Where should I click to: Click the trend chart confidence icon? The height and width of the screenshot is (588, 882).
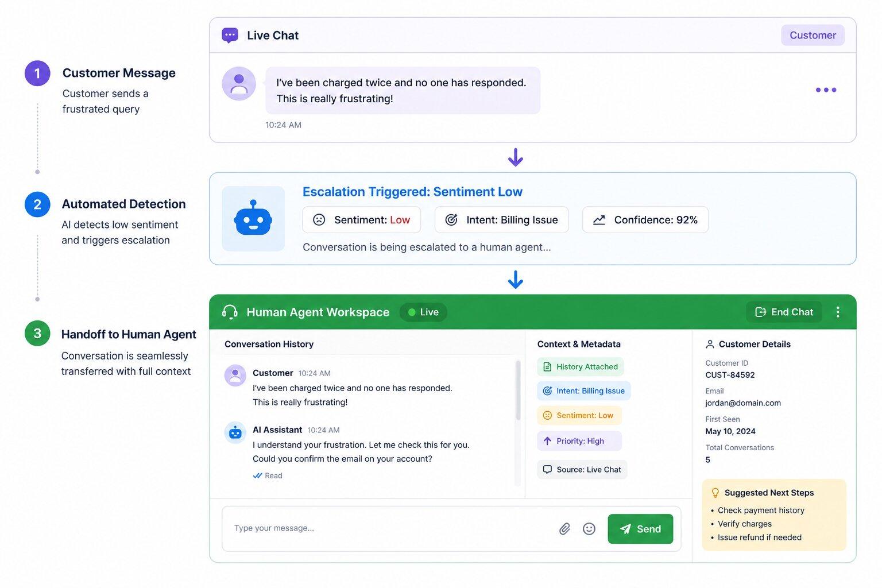pyautogui.click(x=599, y=220)
